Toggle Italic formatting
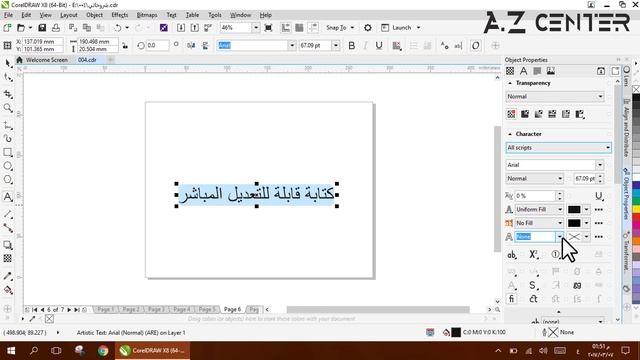 pyautogui.click(x=365, y=45)
